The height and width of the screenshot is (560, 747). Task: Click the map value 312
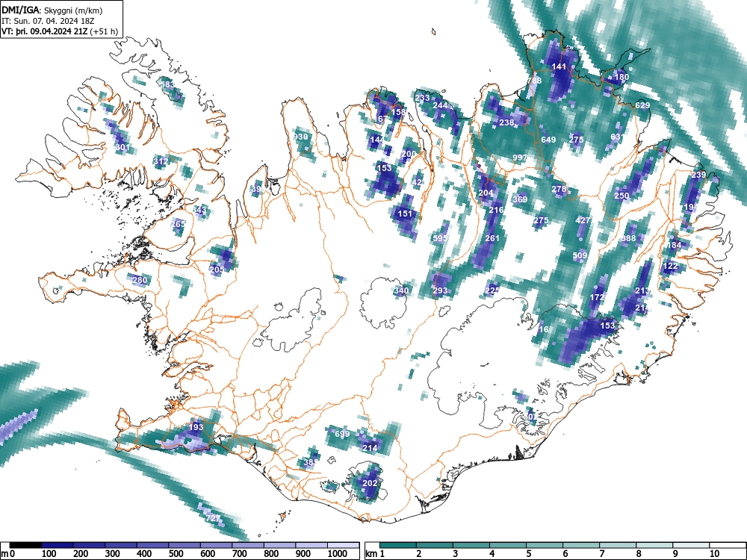161,161
